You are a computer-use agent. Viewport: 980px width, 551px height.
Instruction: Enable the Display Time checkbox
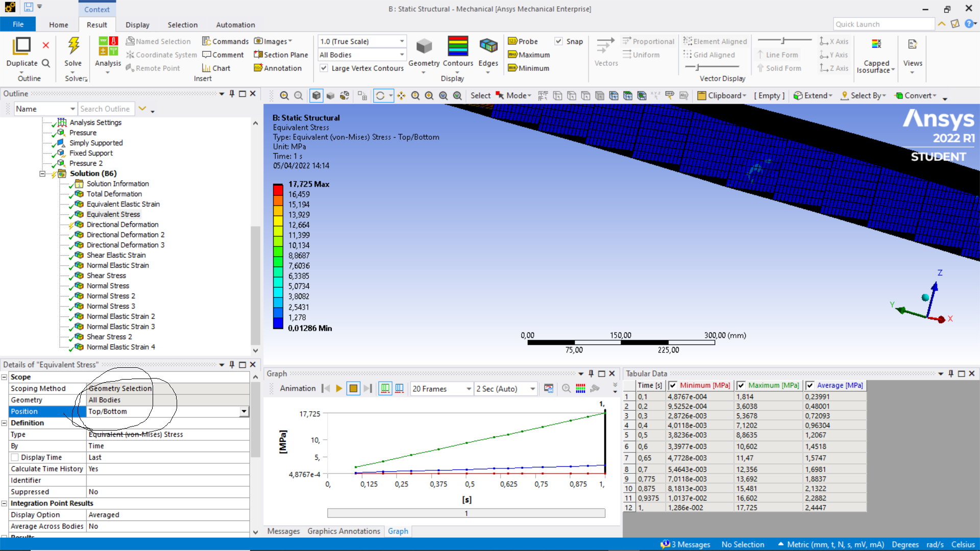point(15,458)
